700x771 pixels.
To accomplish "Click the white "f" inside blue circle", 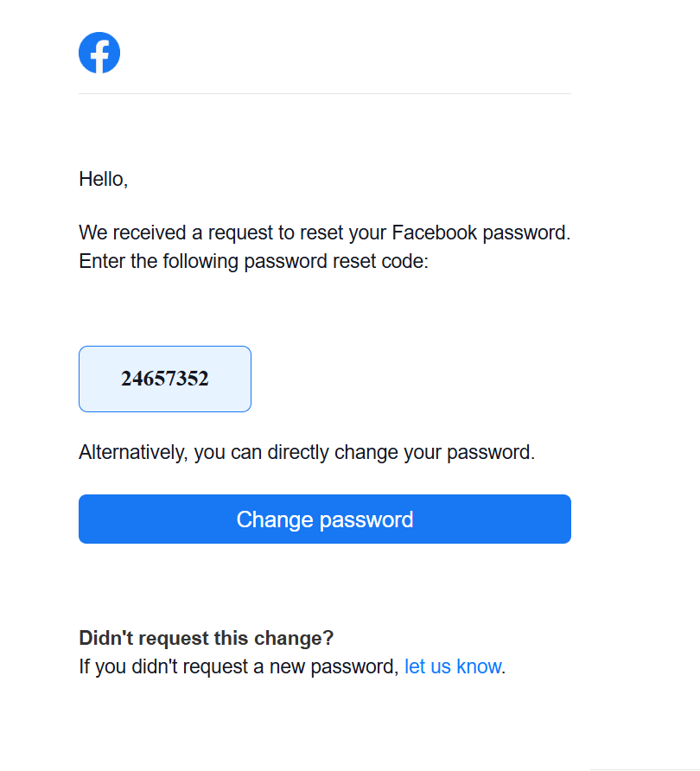I will point(100,56).
